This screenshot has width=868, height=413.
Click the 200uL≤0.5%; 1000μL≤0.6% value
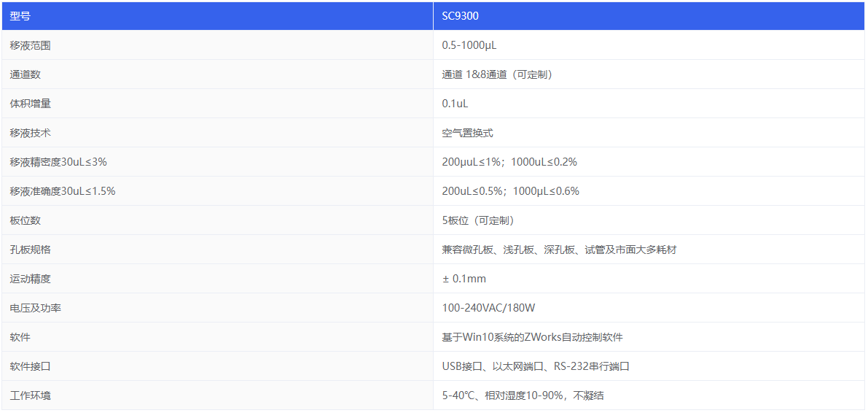(510, 191)
